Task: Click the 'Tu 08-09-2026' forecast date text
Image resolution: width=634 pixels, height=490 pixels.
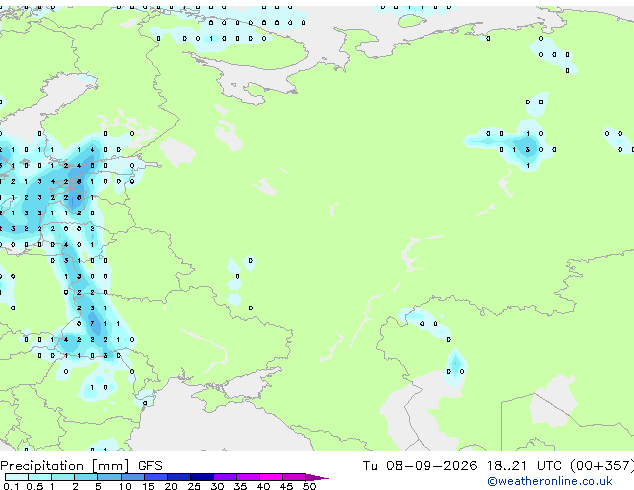Action: pyautogui.click(x=420, y=466)
